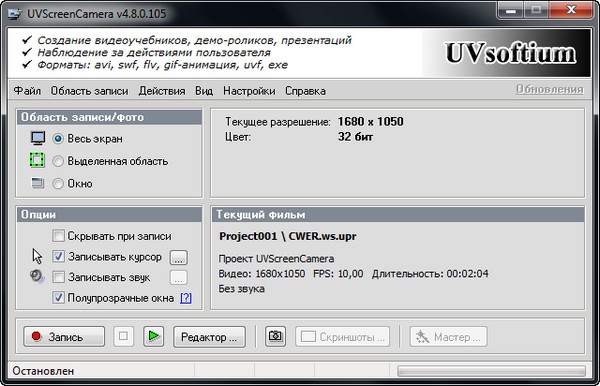Click the FPS: 10,00 text
The image size is (600, 386).
click(338, 274)
